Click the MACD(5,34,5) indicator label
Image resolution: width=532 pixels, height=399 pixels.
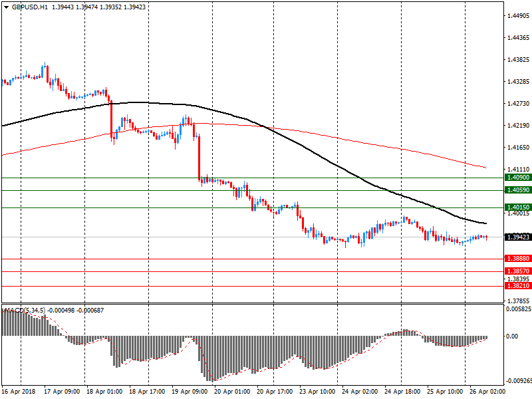click(x=24, y=310)
